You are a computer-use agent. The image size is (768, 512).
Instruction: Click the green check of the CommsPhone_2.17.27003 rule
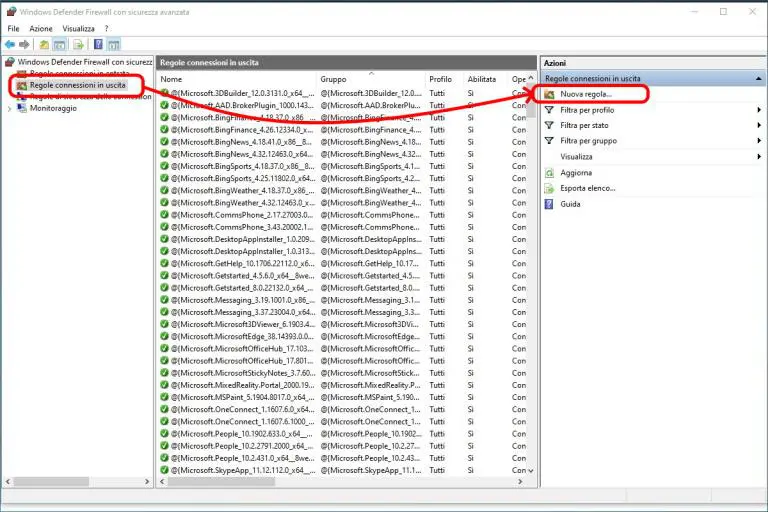[164, 215]
